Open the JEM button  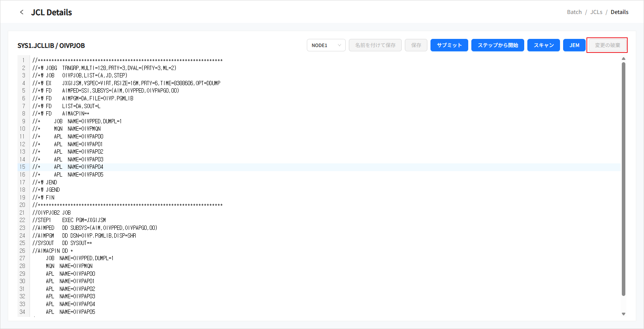click(574, 45)
